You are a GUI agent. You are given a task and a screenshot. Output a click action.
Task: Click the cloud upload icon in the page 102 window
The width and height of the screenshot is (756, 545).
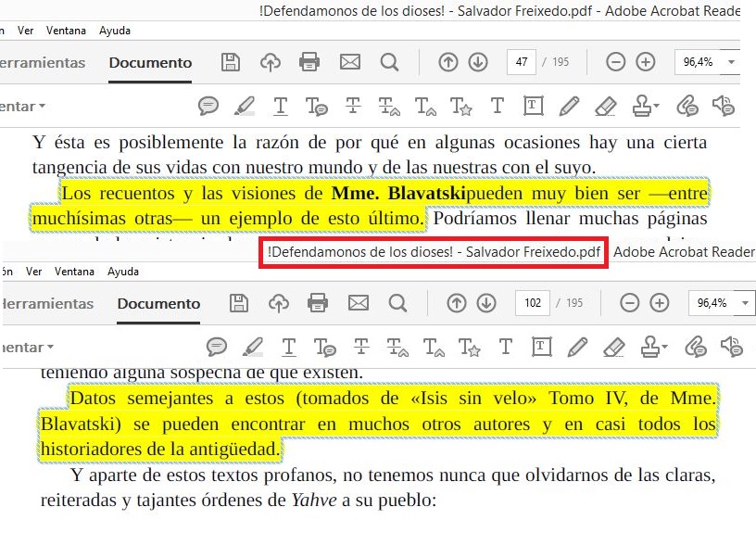click(279, 303)
